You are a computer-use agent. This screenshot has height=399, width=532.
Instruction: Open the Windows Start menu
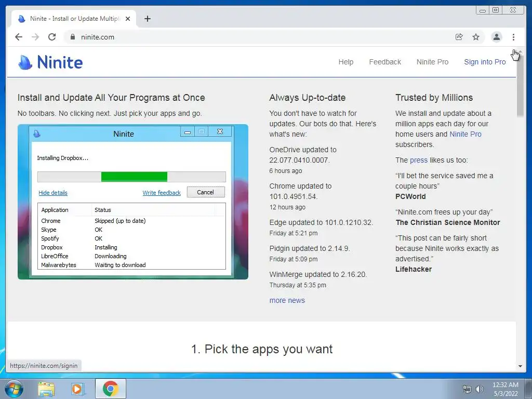click(x=14, y=389)
